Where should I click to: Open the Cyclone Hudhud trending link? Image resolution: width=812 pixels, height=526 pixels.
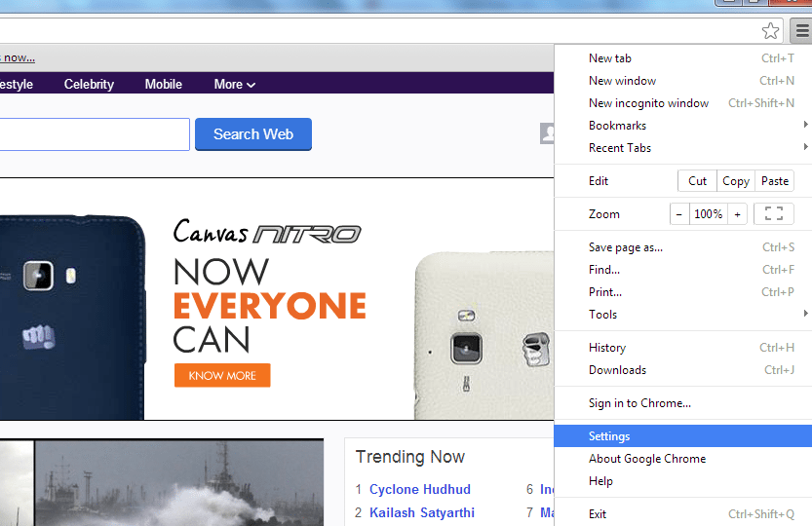pyautogui.click(x=419, y=489)
